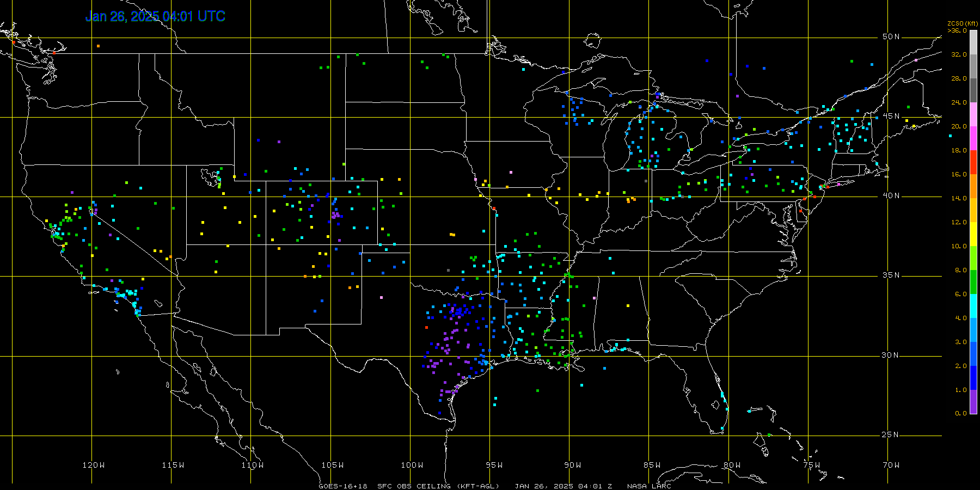This screenshot has height=490, width=980.
Task: Click the '20.0' legend value
Action: coord(959,126)
